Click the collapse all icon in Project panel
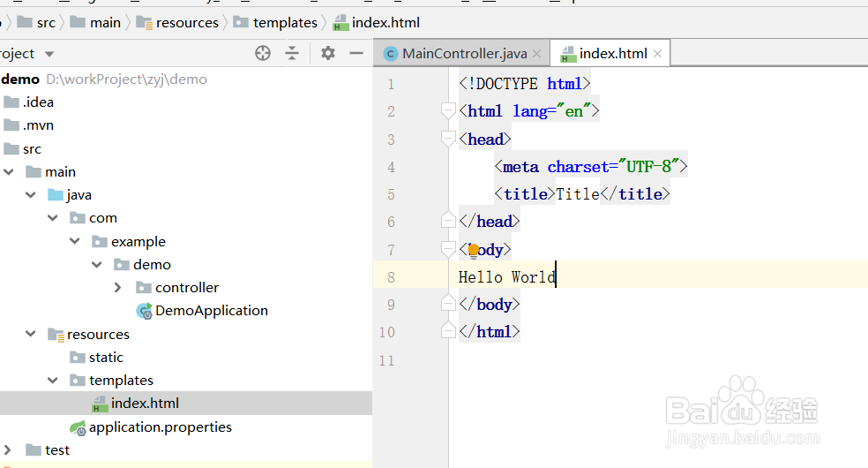The image size is (868, 468). pos(292,54)
